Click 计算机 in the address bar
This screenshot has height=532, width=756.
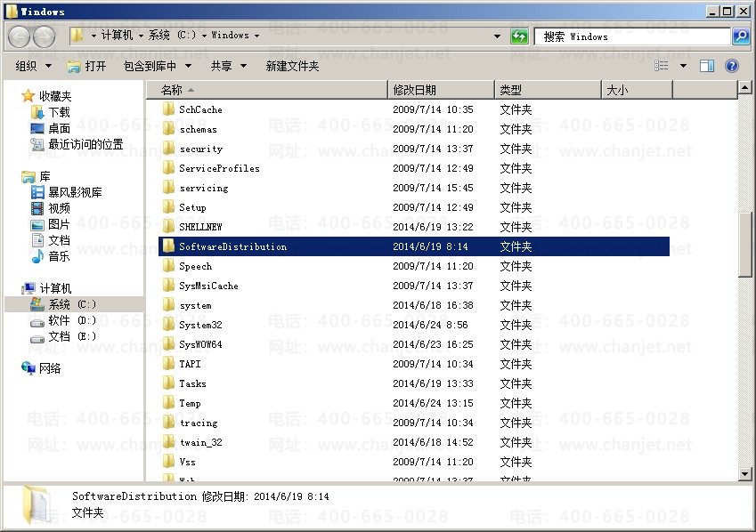pyautogui.click(x=117, y=36)
